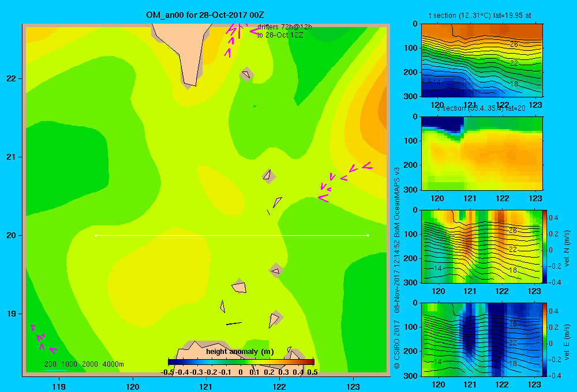This screenshot has height=392, width=577.
Task: Click latitude label 20 on the main map
Action: coord(12,235)
